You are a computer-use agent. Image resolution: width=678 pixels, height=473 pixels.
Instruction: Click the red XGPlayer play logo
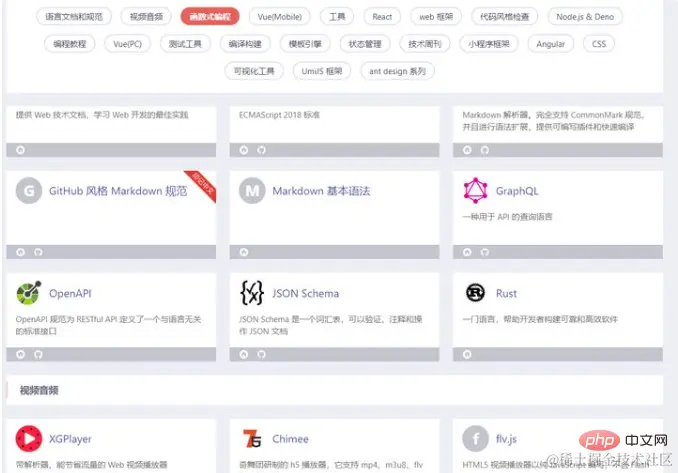click(29, 438)
